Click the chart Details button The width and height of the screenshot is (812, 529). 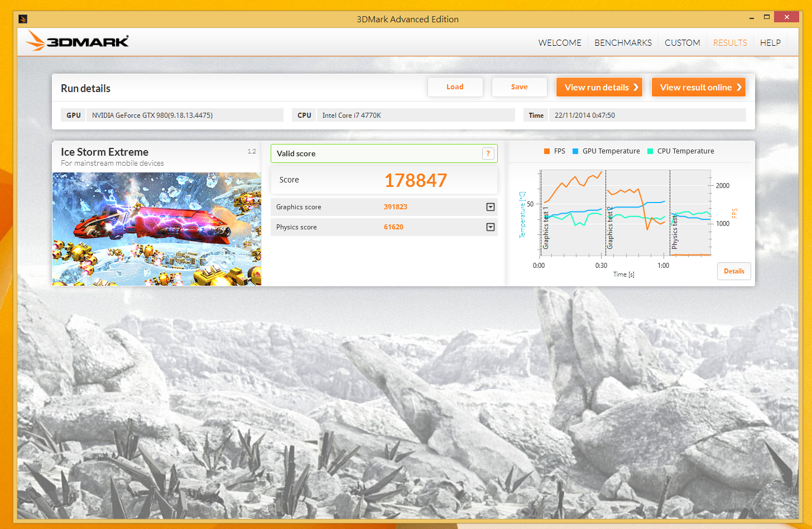(734, 271)
